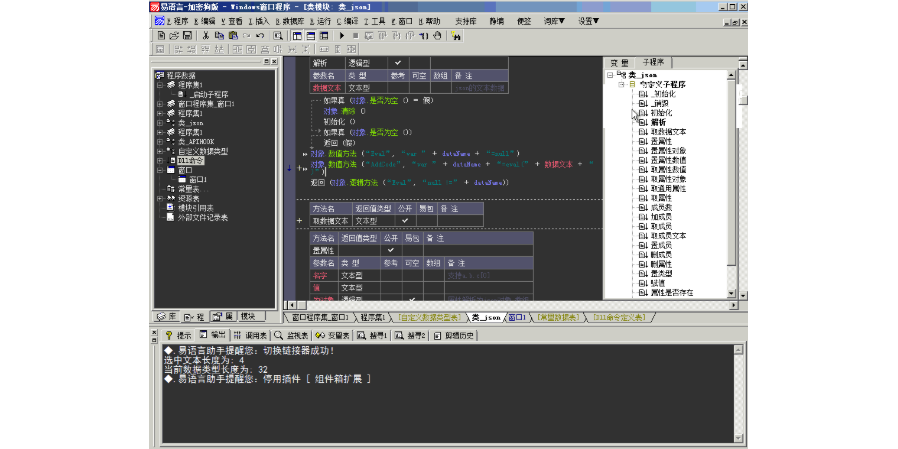Click the Cut scissors icon
This screenshot has width=898, height=449.
(x=205, y=35)
